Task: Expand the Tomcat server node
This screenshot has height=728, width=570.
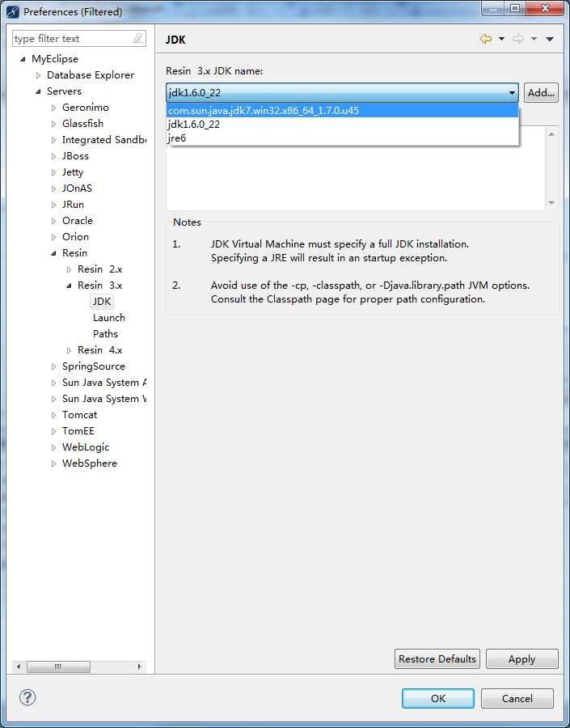Action: coord(54,416)
